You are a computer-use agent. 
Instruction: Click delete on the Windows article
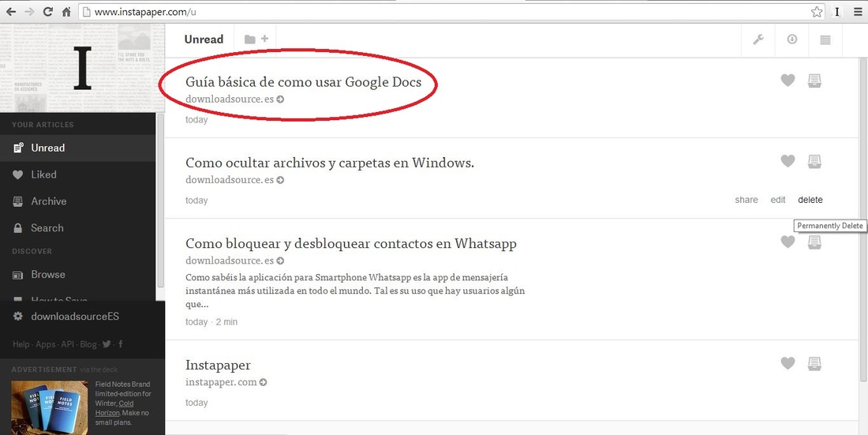point(810,200)
